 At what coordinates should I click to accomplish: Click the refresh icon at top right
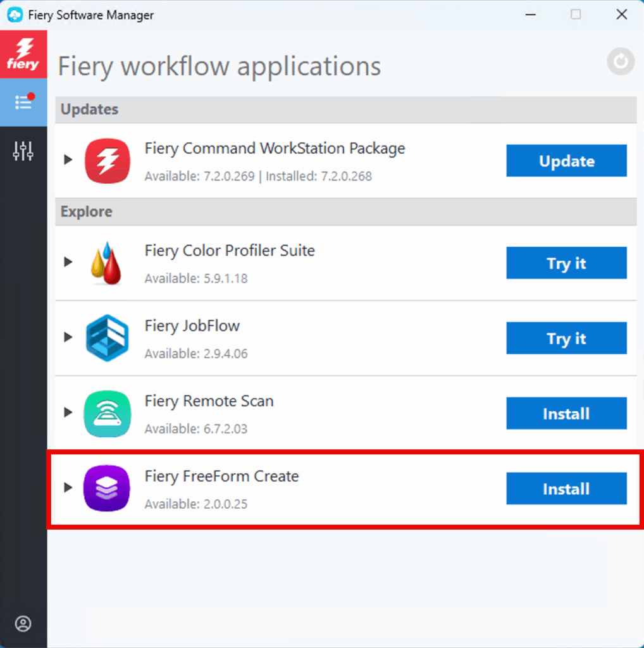[x=620, y=61]
